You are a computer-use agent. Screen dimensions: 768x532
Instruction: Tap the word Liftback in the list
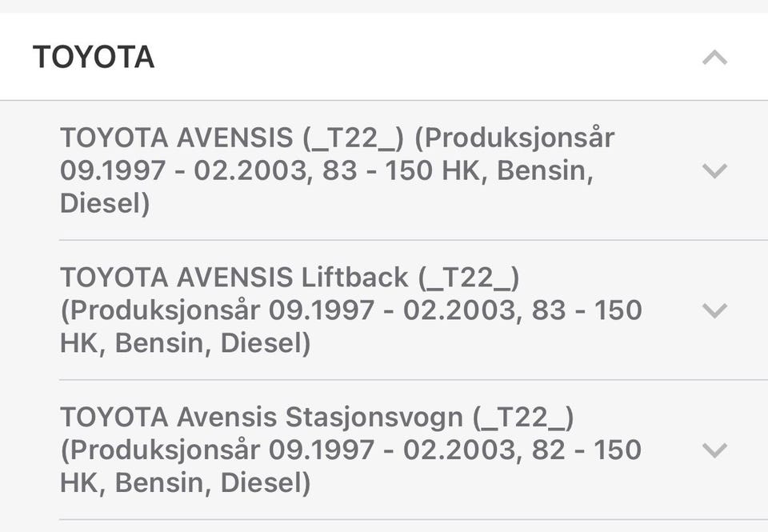[354, 278]
